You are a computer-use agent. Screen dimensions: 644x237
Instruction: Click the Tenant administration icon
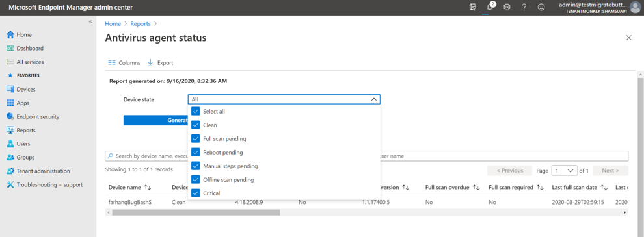tap(10, 171)
